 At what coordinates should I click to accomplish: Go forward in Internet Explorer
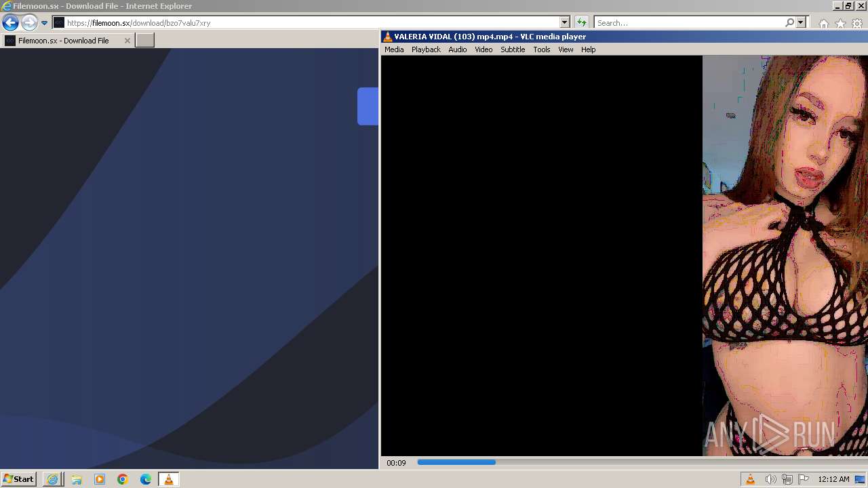[x=28, y=22]
